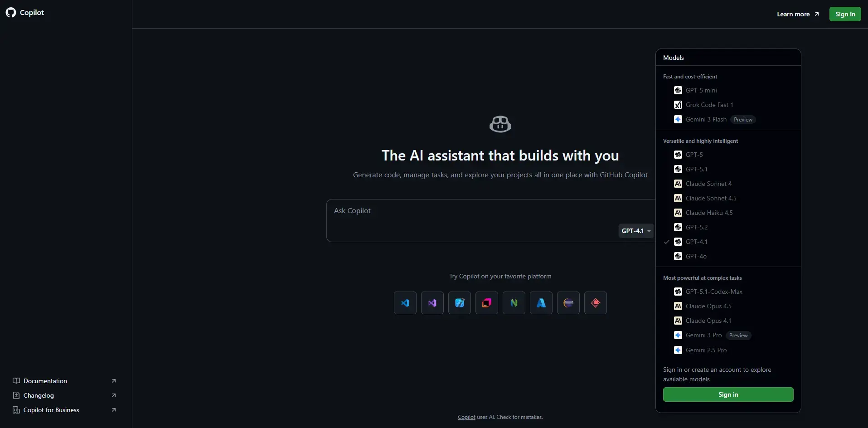This screenshot has width=868, height=428.
Task: Open the Learn more link
Action: coord(797,14)
